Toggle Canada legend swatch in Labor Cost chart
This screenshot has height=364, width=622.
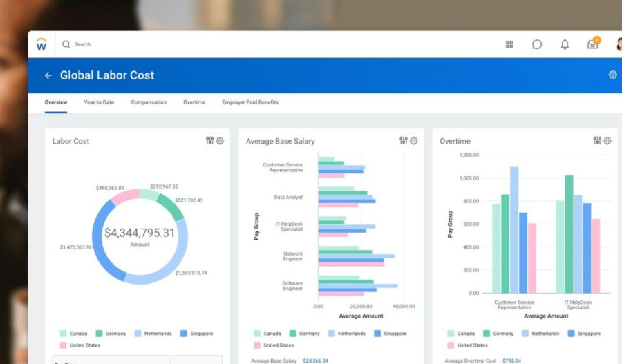coord(64,334)
